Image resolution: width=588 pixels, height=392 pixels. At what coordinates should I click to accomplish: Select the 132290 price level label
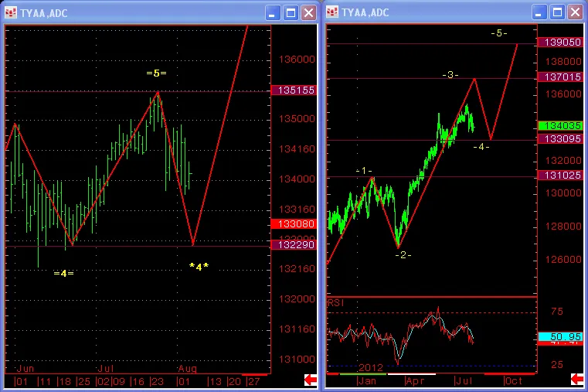click(293, 244)
